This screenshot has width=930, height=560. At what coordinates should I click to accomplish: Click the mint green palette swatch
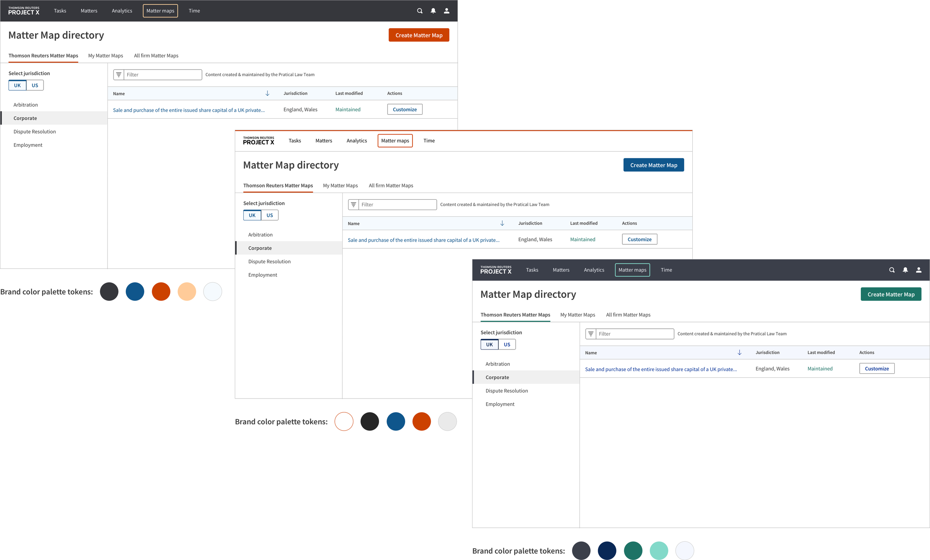(658, 550)
